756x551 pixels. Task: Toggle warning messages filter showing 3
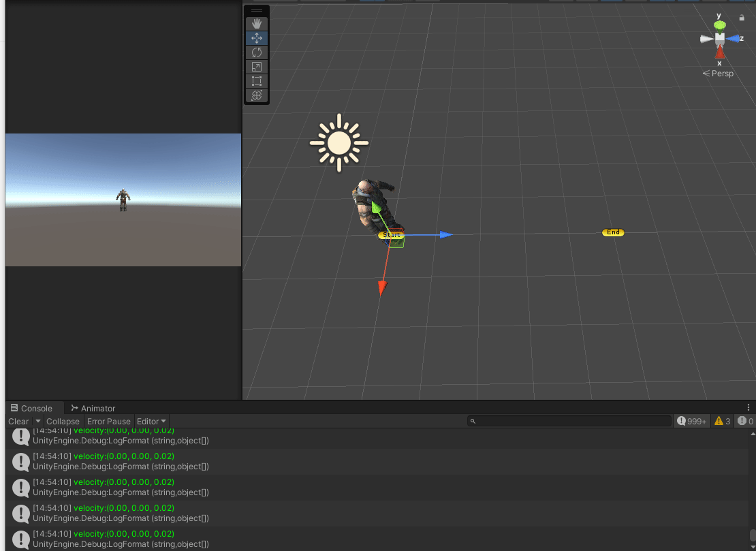tap(722, 422)
